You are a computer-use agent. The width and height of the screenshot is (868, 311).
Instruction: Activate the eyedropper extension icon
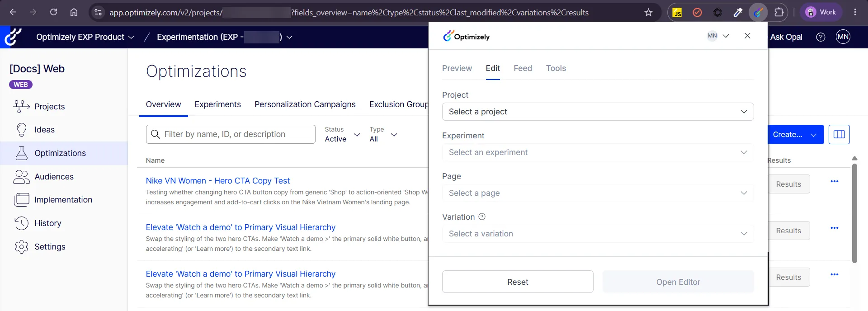point(738,12)
